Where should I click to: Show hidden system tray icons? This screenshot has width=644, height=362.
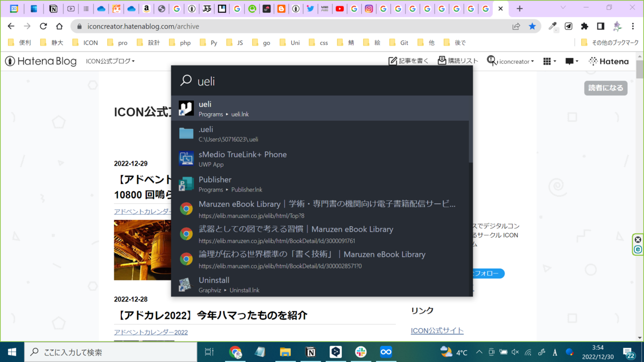click(x=479, y=352)
